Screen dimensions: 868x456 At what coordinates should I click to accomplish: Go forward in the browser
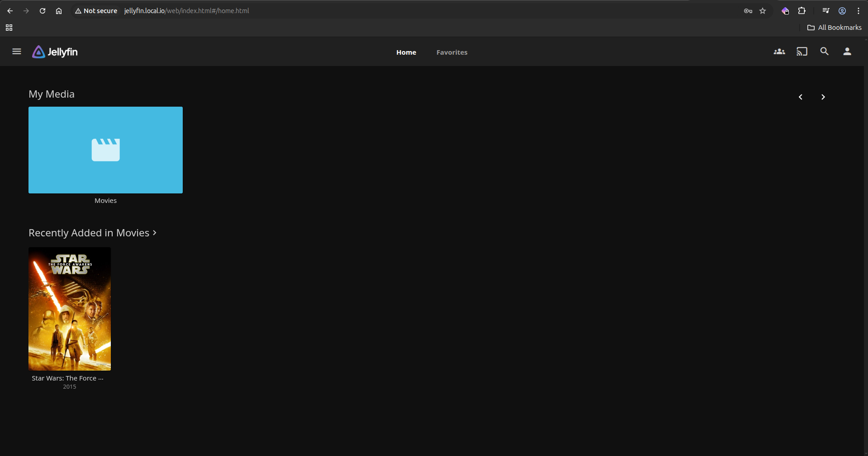(x=26, y=11)
